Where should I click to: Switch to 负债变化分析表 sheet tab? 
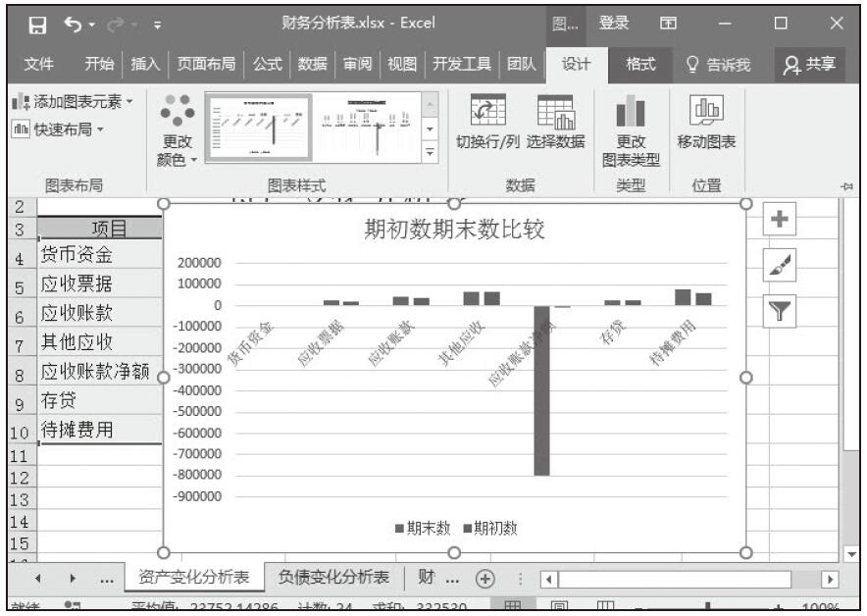tap(333, 577)
